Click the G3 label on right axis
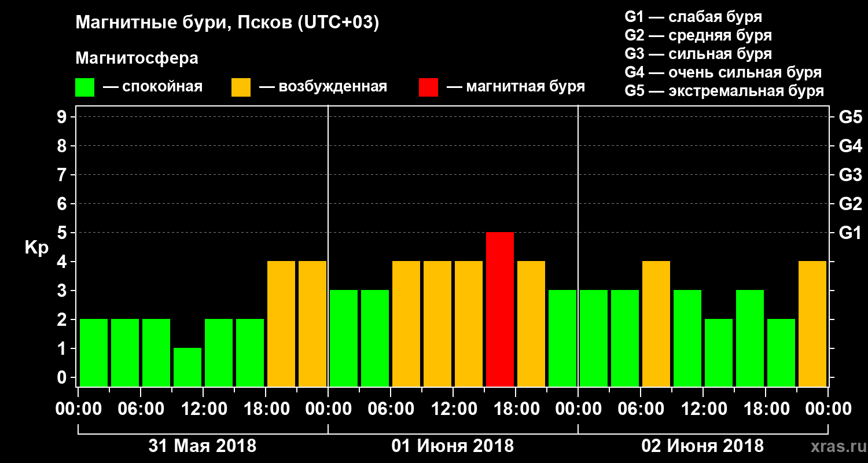868x463 pixels. coord(850,175)
